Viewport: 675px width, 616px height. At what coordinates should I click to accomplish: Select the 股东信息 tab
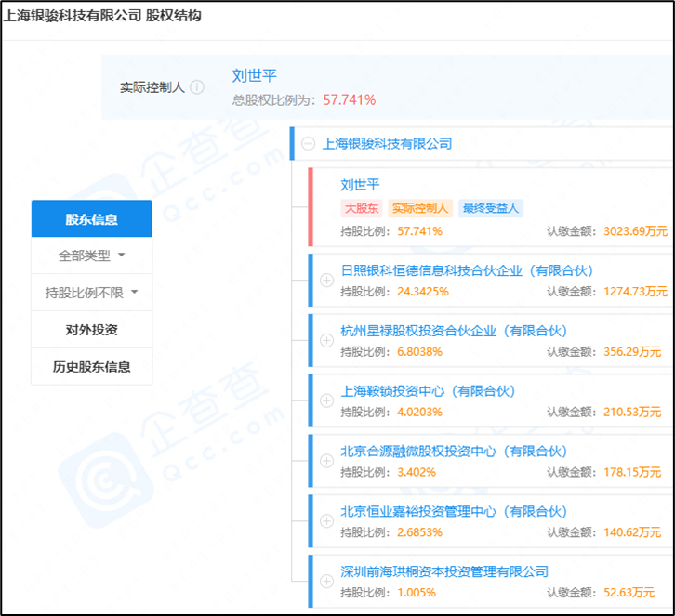tap(91, 219)
